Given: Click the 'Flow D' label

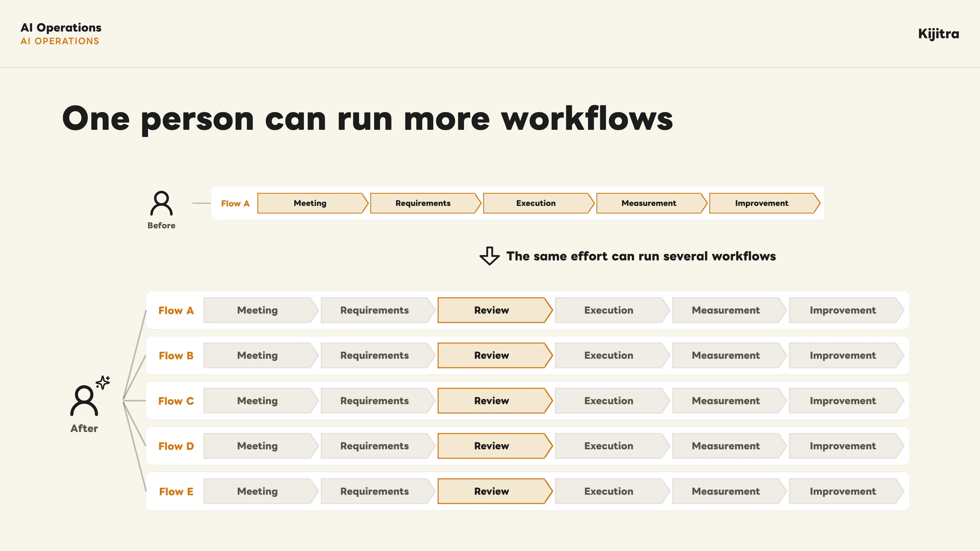Looking at the screenshot, I should [x=176, y=446].
